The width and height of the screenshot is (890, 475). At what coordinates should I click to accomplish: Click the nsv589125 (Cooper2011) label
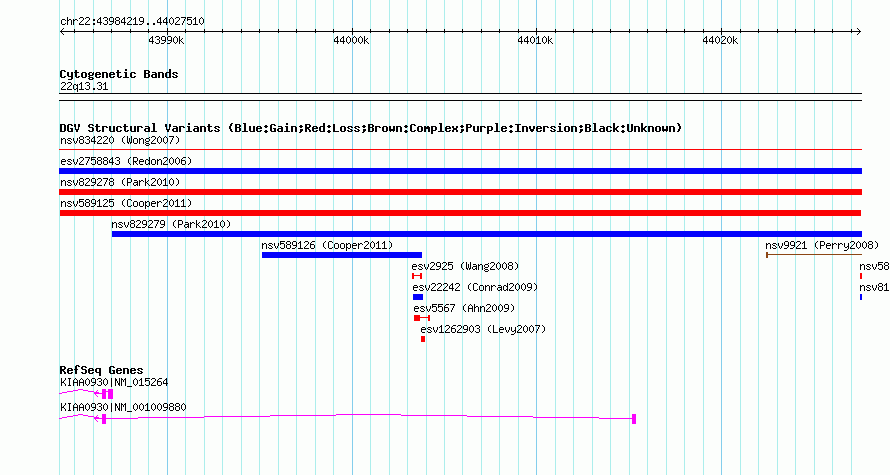126,203
